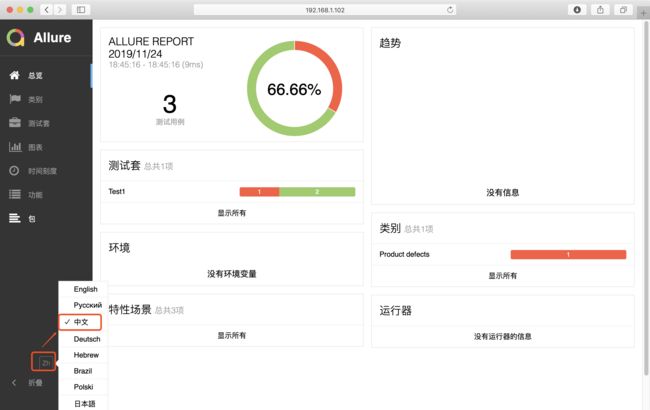Open Safari downloads button
This screenshot has height=410, width=650.
(577, 10)
